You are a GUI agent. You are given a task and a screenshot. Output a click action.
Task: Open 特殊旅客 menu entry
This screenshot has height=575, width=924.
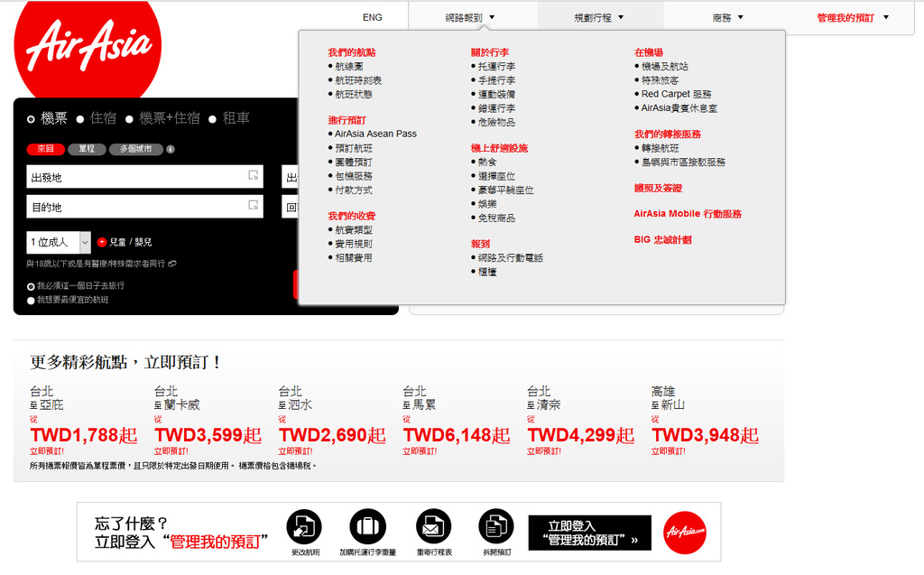pos(660,80)
